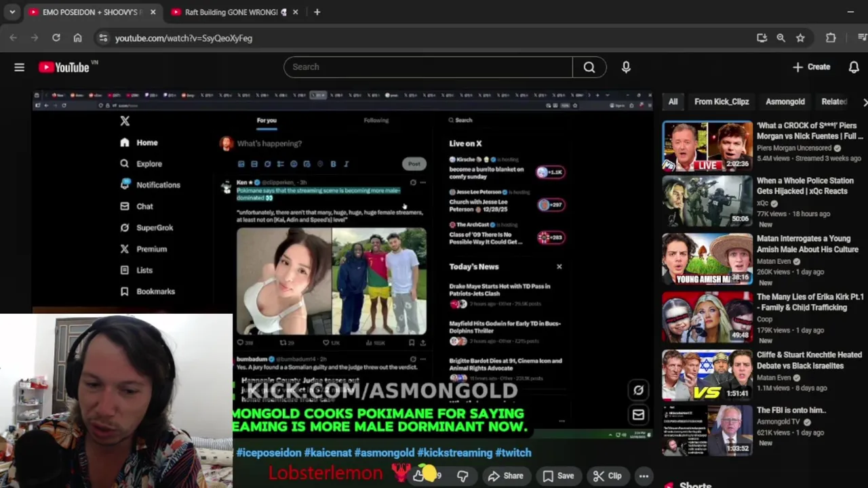Screen dimensions: 868x488
Task: Click the address bar URL
Action: pos(184,38)
